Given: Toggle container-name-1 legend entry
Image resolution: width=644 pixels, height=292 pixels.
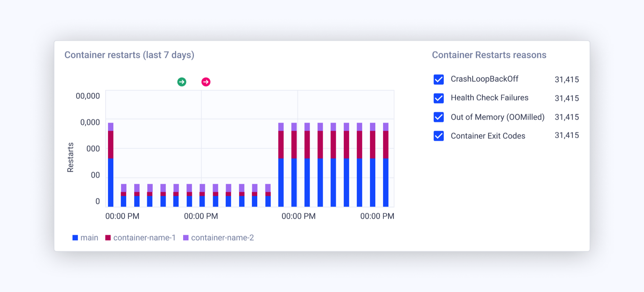Looking at the screenshot, I should pyautogui.click(x=140, y=238).
